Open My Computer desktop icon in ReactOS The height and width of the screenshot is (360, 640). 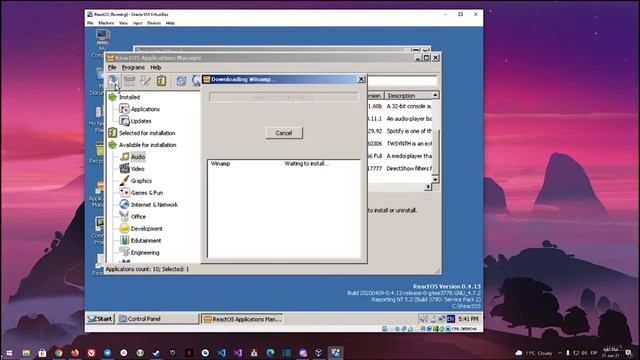pyautogui.click(x=102, y=42)
